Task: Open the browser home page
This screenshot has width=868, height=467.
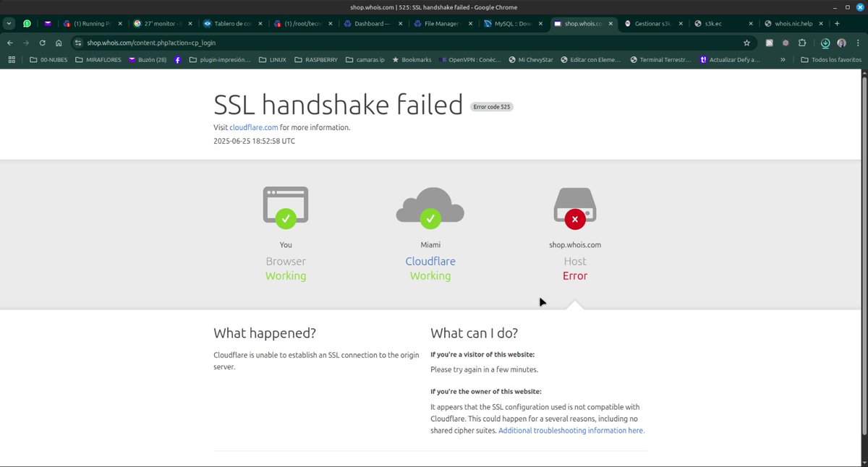Action: click(x=59, y=43)
